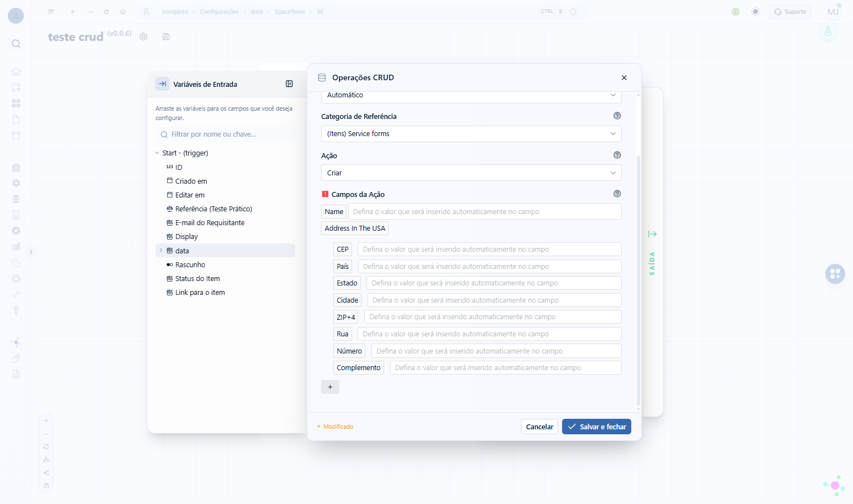Click the search icon in left sidebar
Screen dimensions: 853x504
pos(16,44)
